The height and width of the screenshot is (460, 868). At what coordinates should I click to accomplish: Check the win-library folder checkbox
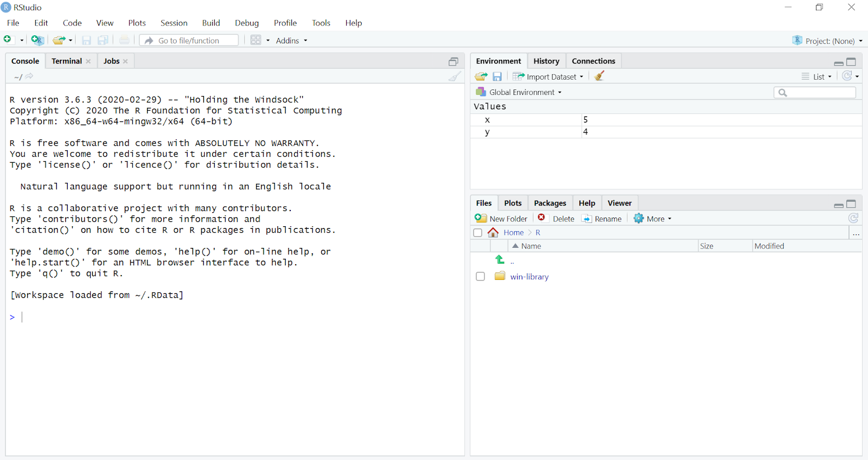pos(480,277)
